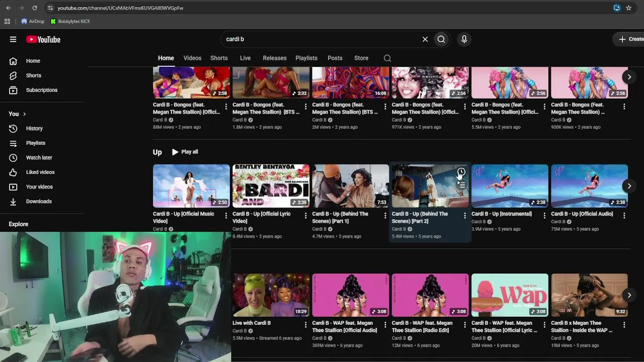Go back with the browser back arrow
644x362 pixels.
[x=9, y=8]
